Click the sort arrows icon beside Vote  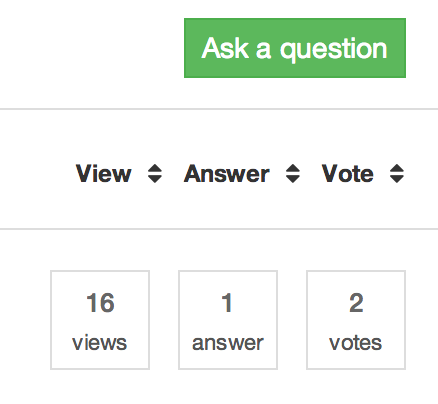pyautogui.click(x=397, y=174)
